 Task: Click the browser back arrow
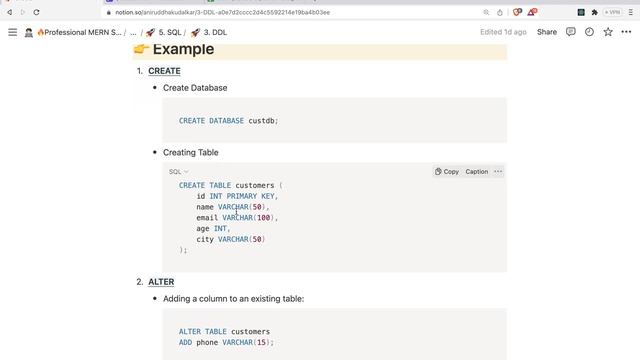coord(9,12)
